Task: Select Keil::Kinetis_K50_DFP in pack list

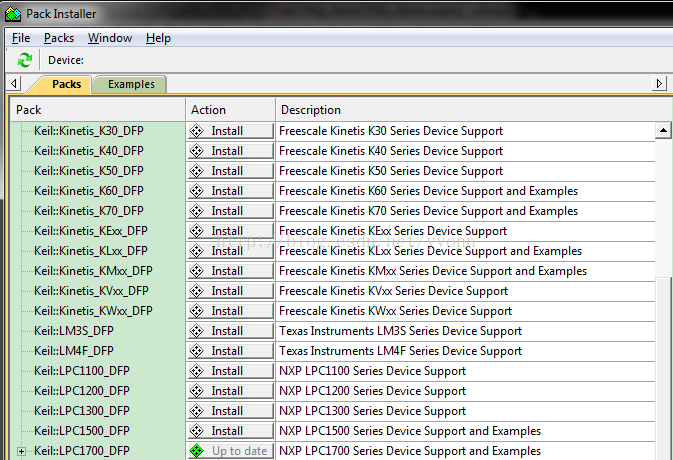Action: [89, 171]
